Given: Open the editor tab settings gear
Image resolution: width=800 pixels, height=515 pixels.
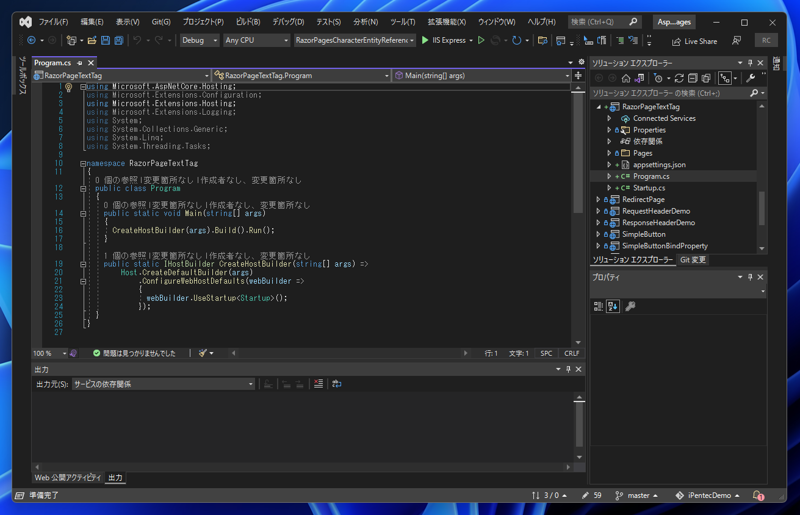Looking at the screenshot, I should pyautogui.click(x=581, y=62).
